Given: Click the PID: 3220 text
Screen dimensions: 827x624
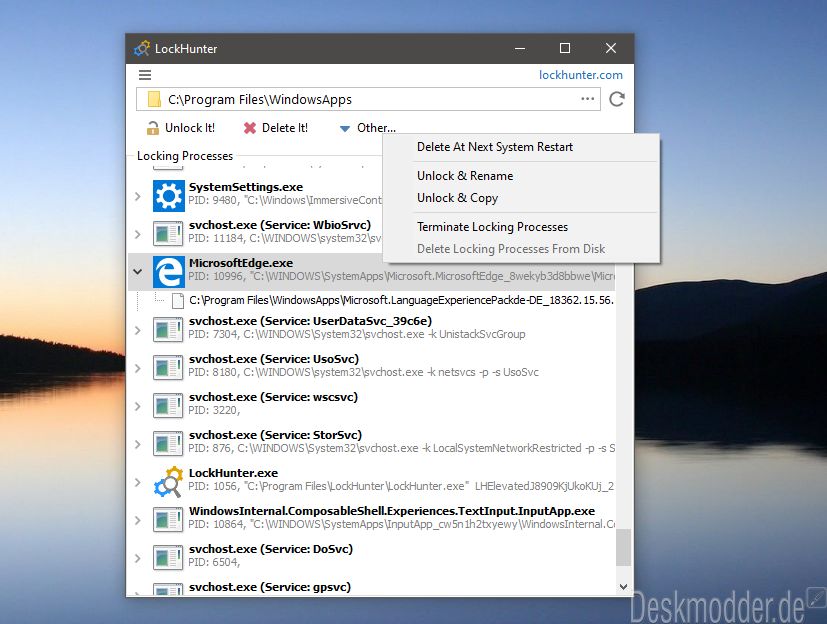Looking at the screenshot, I should point(214,410).
